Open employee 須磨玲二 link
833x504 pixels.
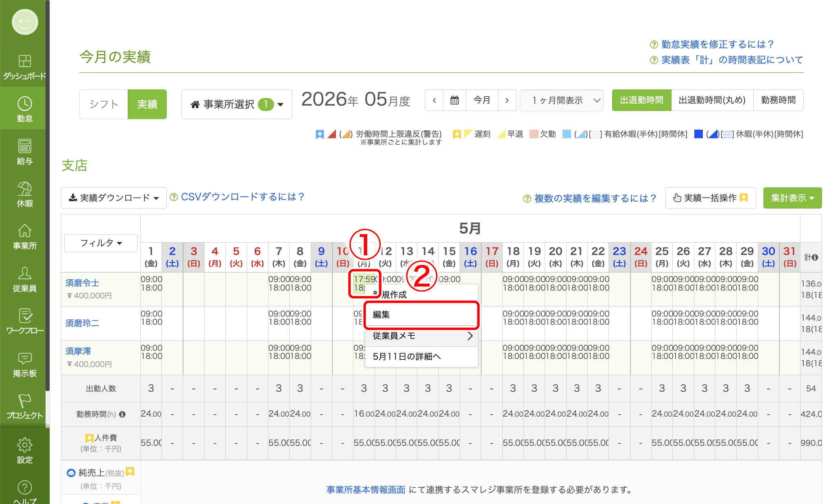coord(82,323)
